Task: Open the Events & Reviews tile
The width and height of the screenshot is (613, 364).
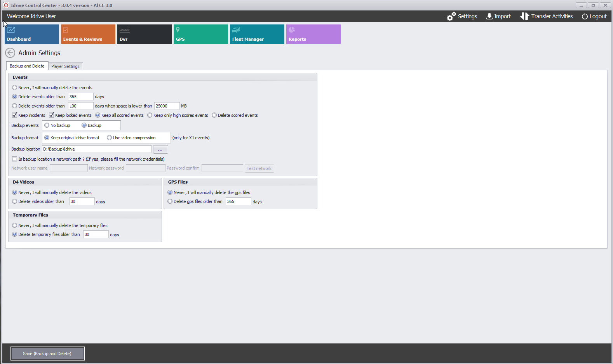Action: coord(88,34)
